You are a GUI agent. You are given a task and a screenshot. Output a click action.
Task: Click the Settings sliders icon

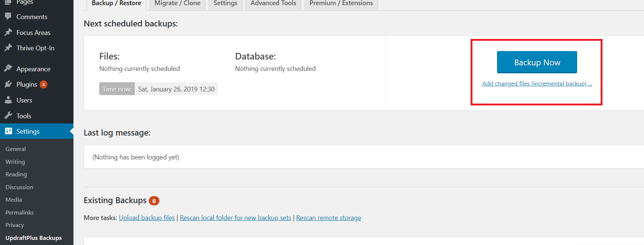(x=8, y=131)
